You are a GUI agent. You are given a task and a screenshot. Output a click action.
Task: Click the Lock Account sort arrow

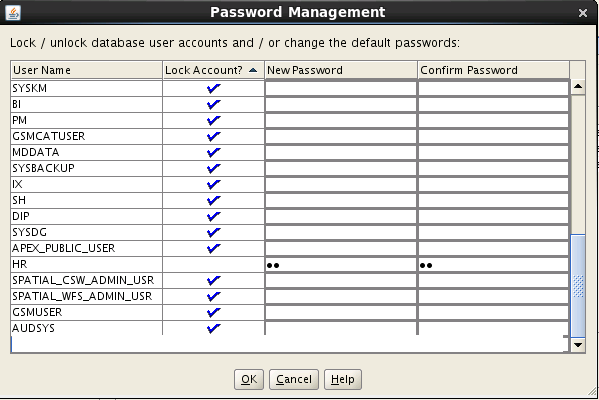[x=253, y=70]
